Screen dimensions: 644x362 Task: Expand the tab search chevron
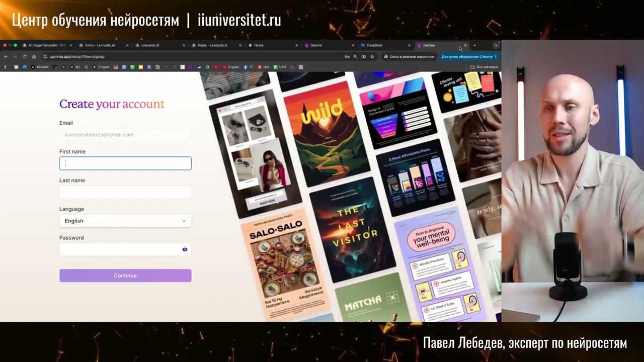point(496,45)
